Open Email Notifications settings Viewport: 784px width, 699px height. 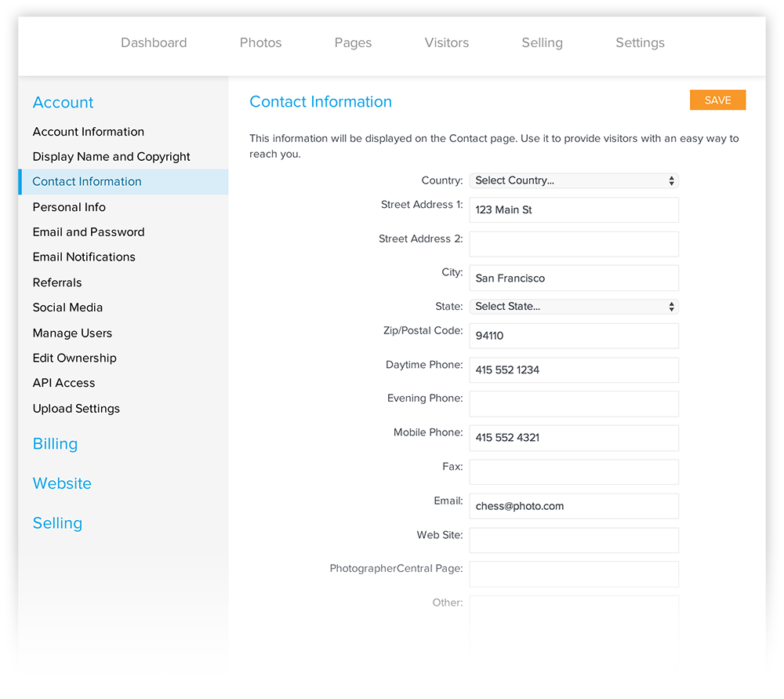(x=84, y=257)
